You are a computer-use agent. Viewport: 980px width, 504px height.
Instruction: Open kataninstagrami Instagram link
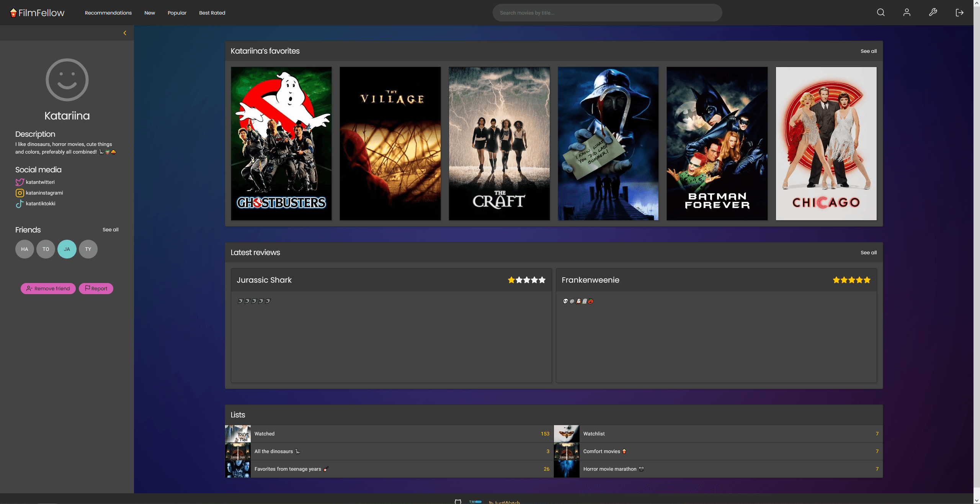click(44, 193)
